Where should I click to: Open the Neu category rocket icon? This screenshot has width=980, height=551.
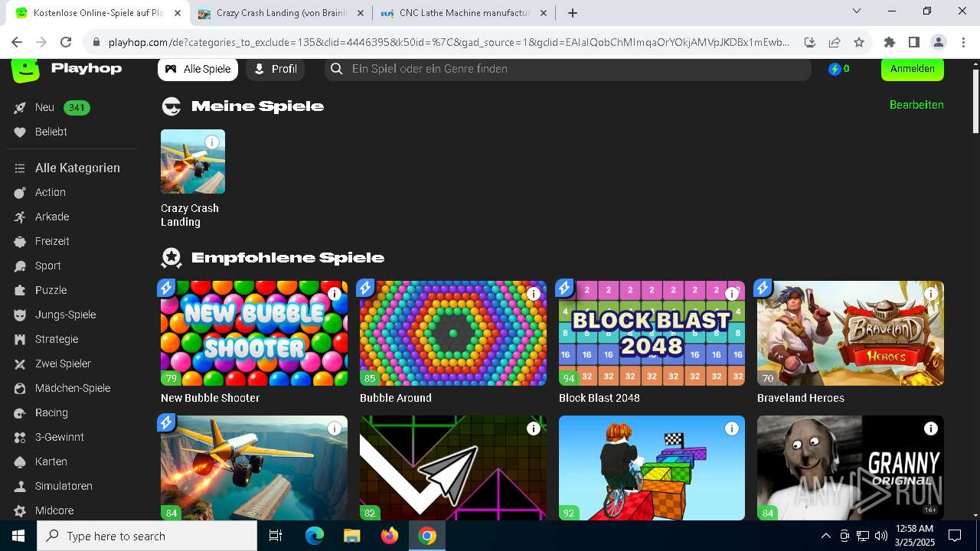pyautogui.click(x=20, y=108)
